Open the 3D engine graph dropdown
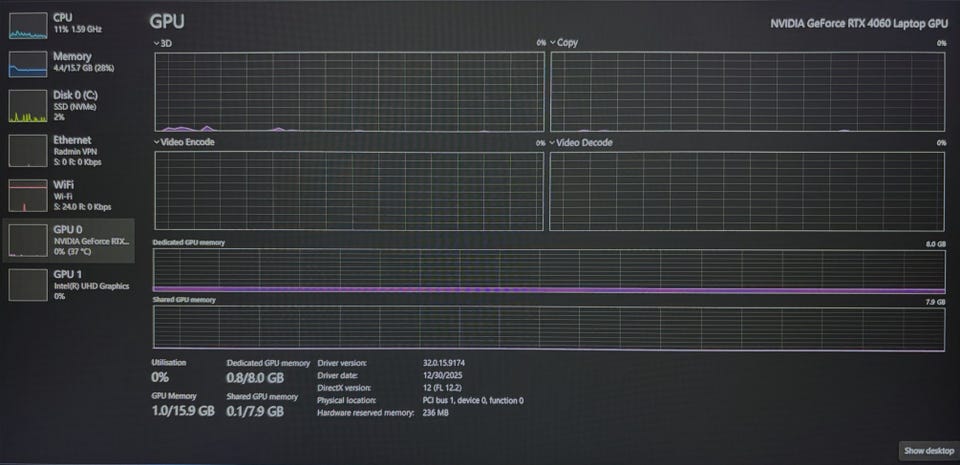This screenshot has width=960, height=465. pos(156,43)
